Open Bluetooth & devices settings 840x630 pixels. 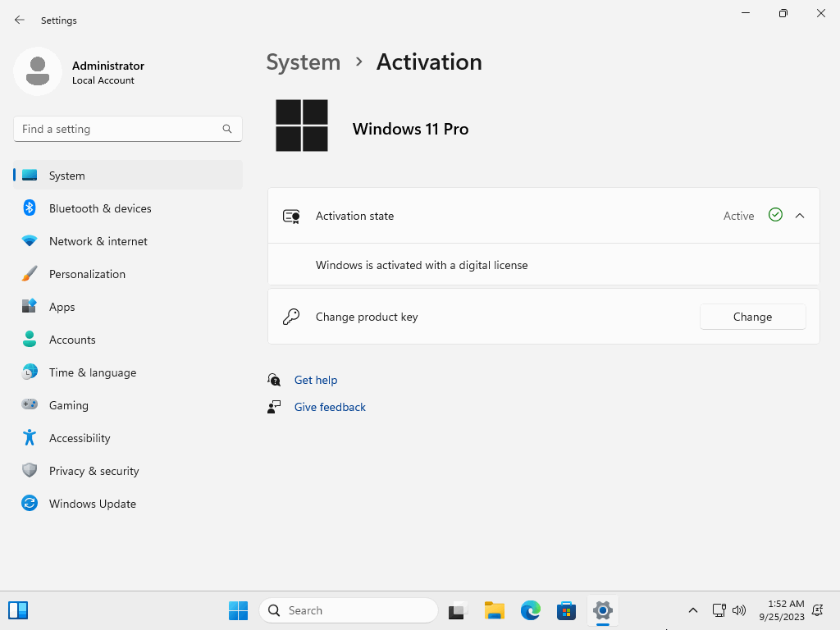[128, 208]
